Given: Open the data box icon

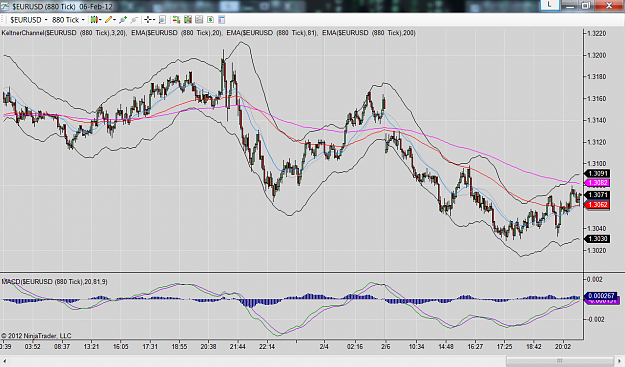Looking at the screenshot, I should tap(162, 20).
